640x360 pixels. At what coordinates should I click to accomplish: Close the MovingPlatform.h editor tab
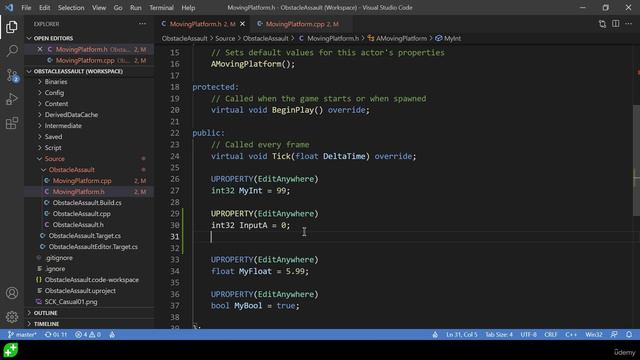242,24
